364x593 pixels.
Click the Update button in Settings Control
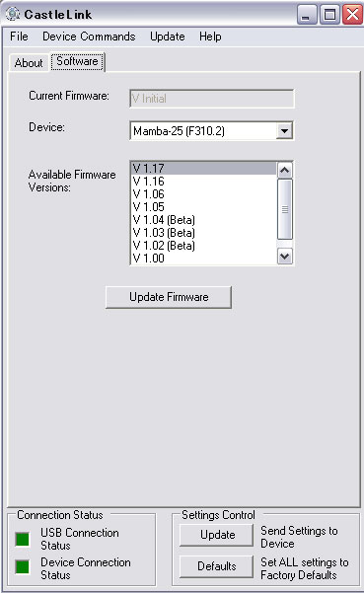pos(217,535)
